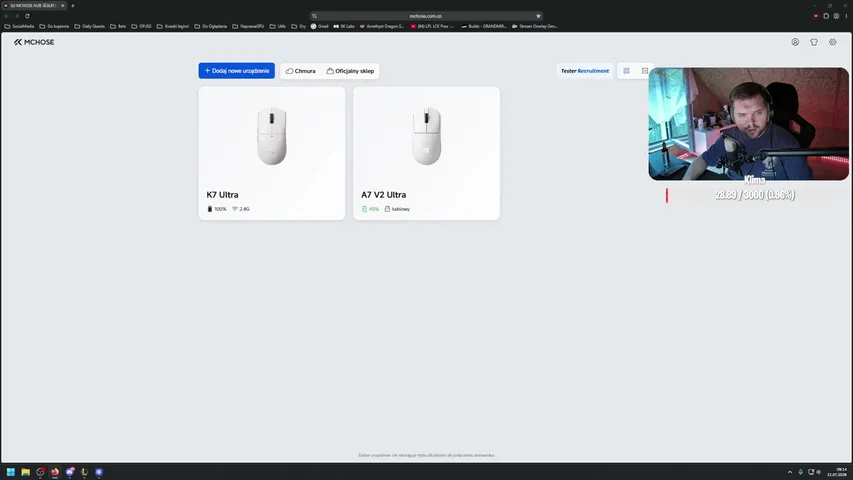Image resolution: width=853 pixels, height=480 pixels.
Task: Open the 'Do kupienia' bookmarks folder
Action: (54, 26)
